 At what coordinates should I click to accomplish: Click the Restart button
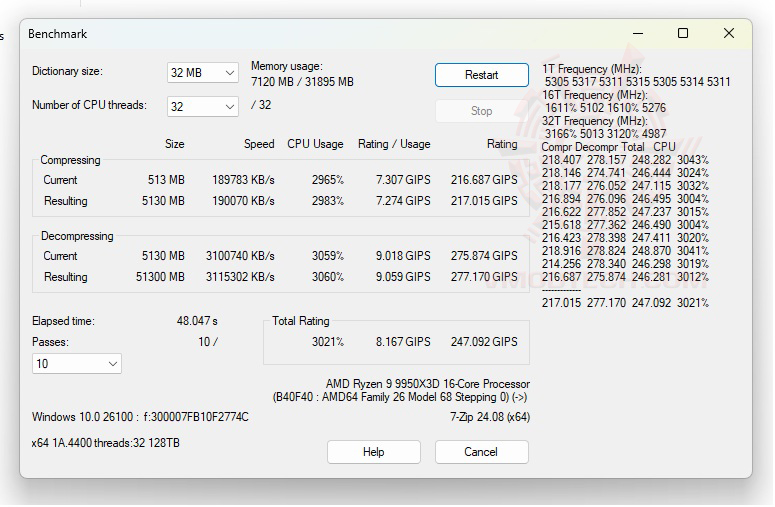coord(481,75)
